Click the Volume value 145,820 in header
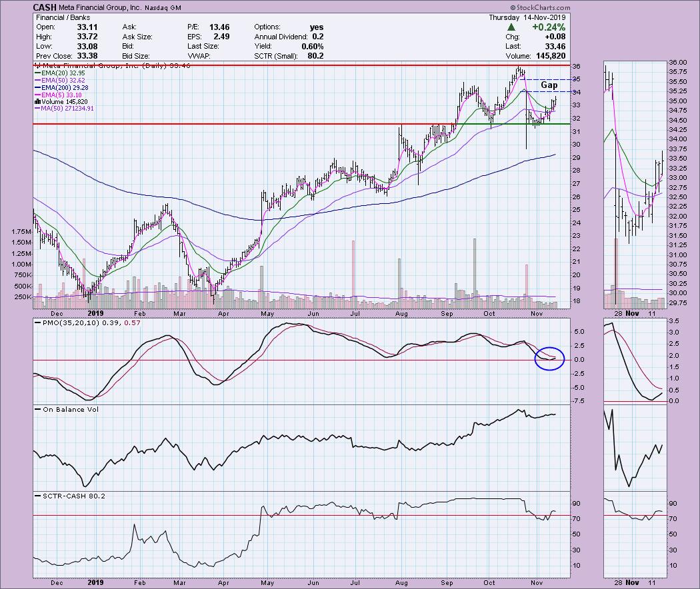 click(x=549, y=56)
